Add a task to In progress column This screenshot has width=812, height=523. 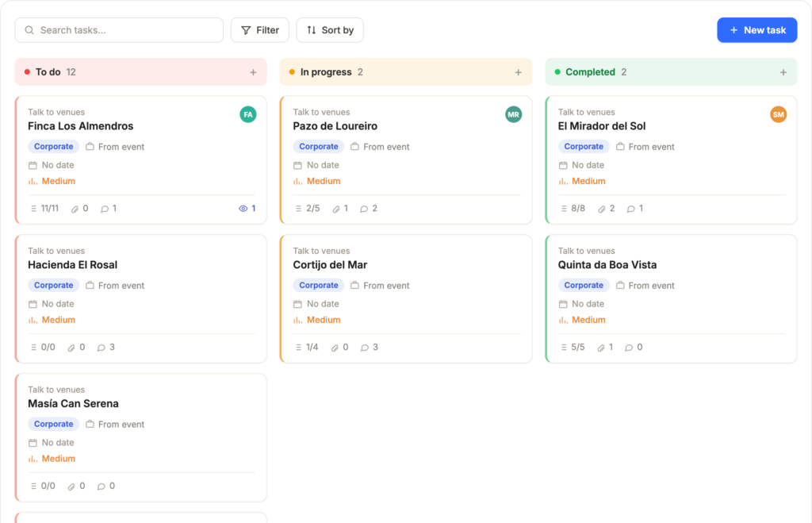(x=519, y=72)
